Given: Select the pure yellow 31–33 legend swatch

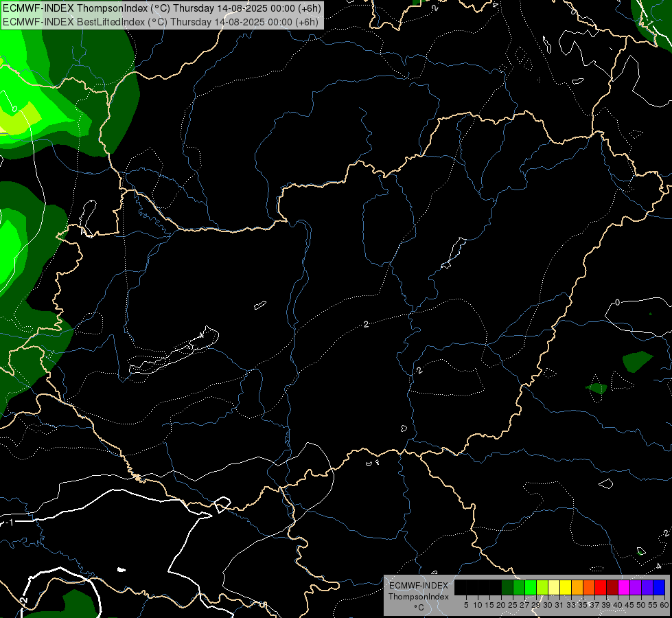Looking at the screenshot, I should (566, 587).
